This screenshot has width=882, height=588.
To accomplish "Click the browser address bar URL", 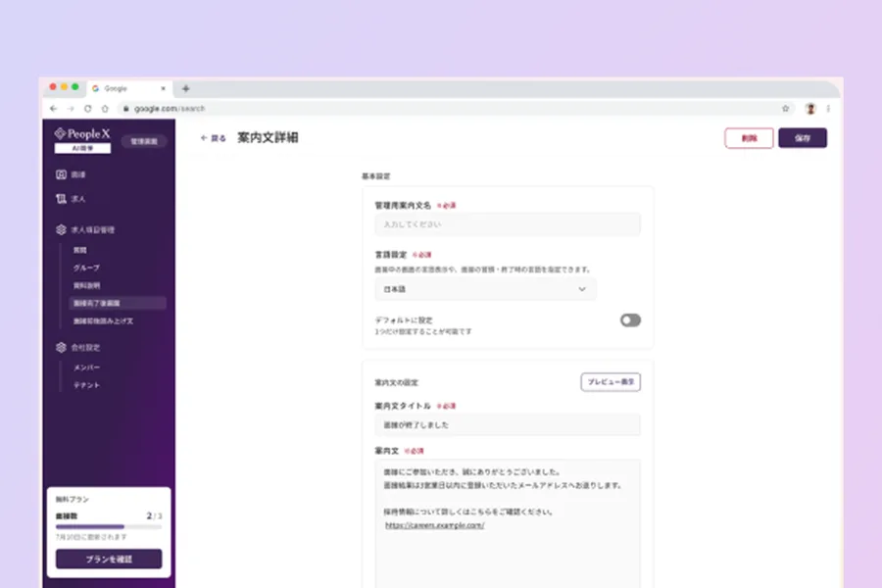I will 170,109.
